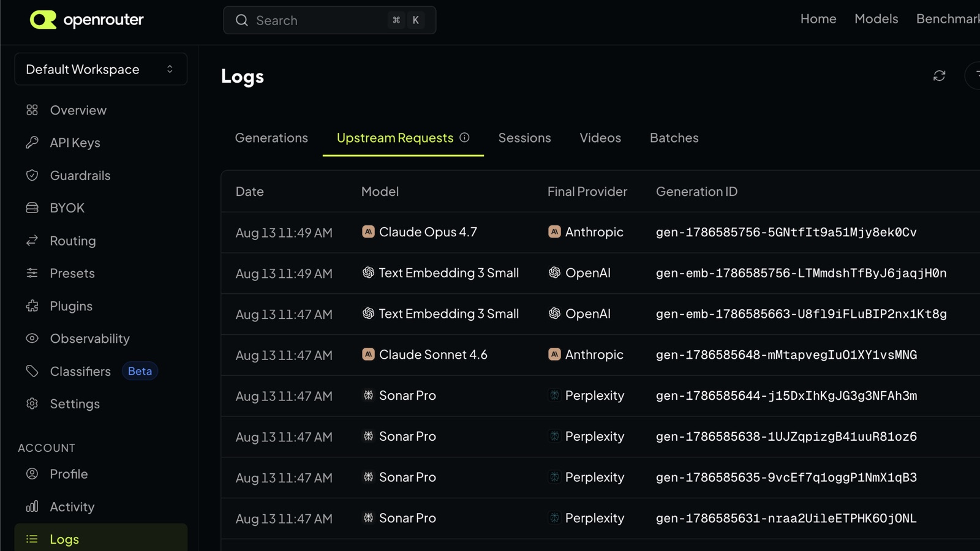Focus the Search input field
This screenshot has width=980, height=551.
click(330, 20)
